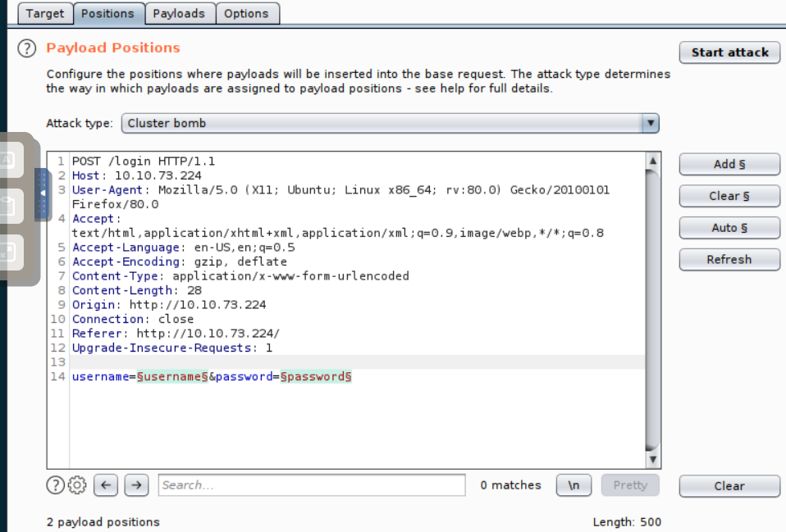Toggle the \n non-printable characters button

click(x=574, y=485)
